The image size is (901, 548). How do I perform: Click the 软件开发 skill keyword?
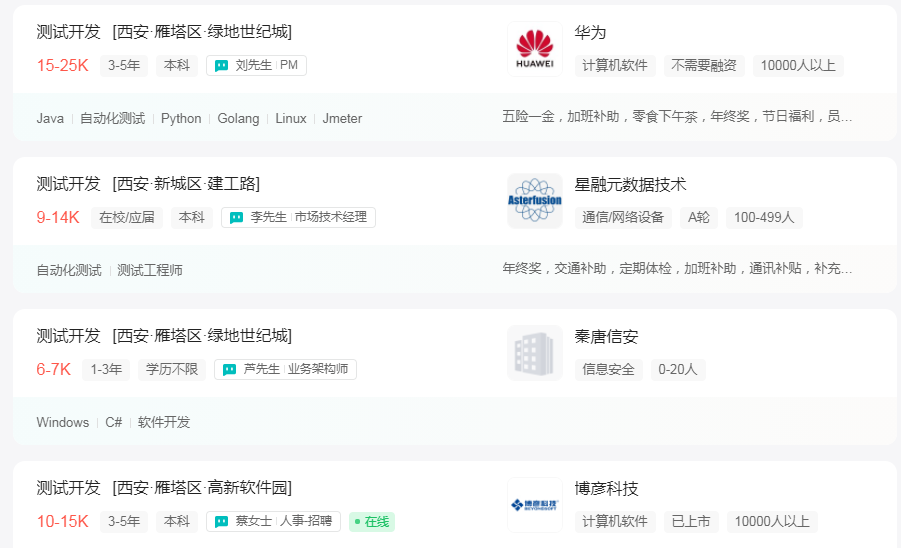164,422
